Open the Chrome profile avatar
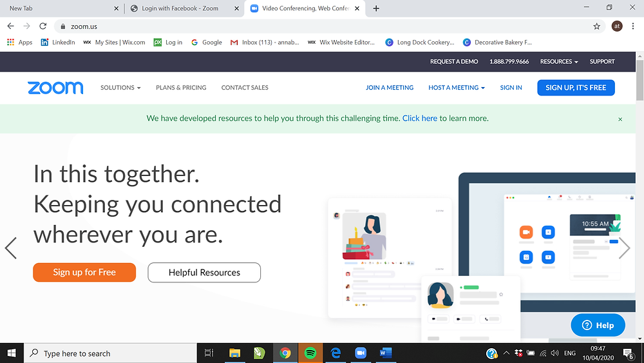 [x=616, y=26]
